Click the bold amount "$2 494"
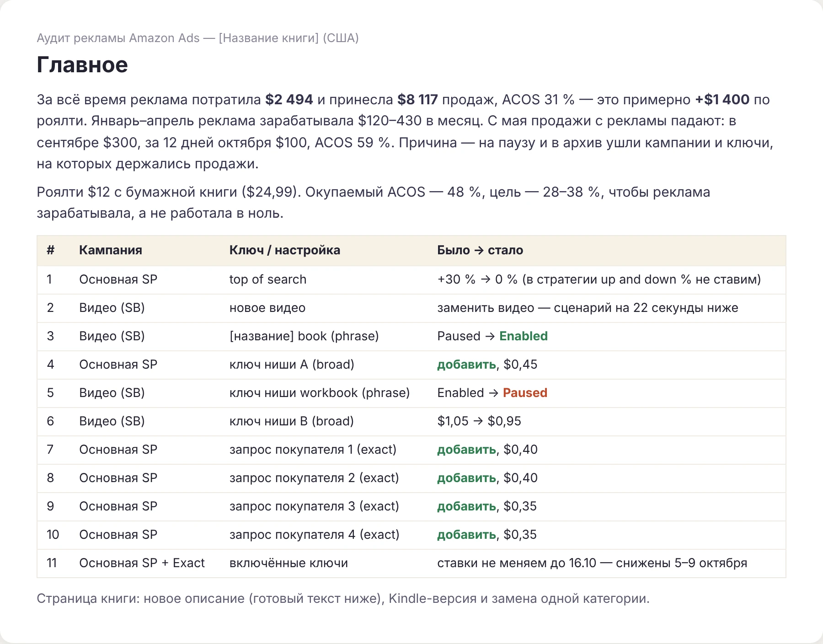Image resolution: width=823 pixels, height=644 pixels. [289, 99]
